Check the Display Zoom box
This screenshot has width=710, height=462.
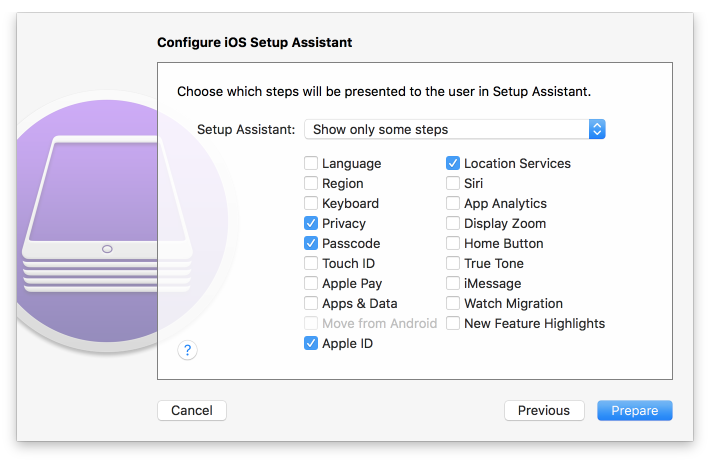[453, 223]
